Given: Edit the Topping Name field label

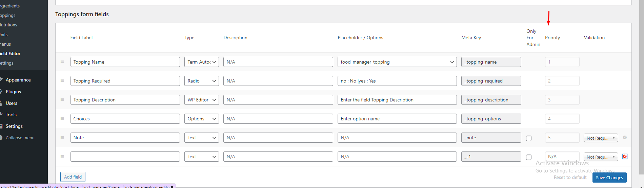Looking at the screenshot, I should [125, 62].
